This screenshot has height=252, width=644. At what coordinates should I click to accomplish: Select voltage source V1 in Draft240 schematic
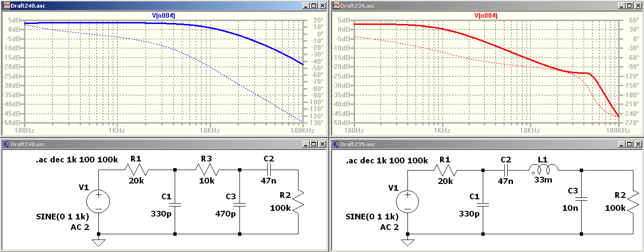pyautogui.click(x=98, y=201)
